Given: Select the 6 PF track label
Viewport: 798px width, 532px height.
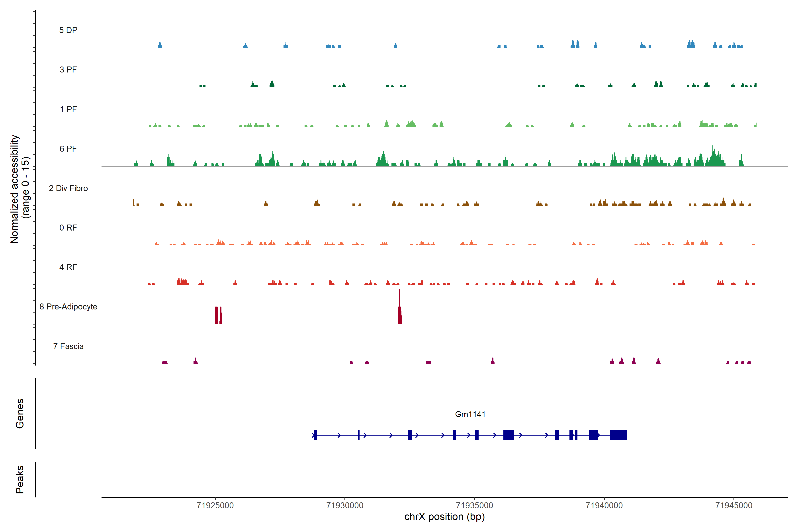Looking at the screenshot, I should (x=68, y=149).
